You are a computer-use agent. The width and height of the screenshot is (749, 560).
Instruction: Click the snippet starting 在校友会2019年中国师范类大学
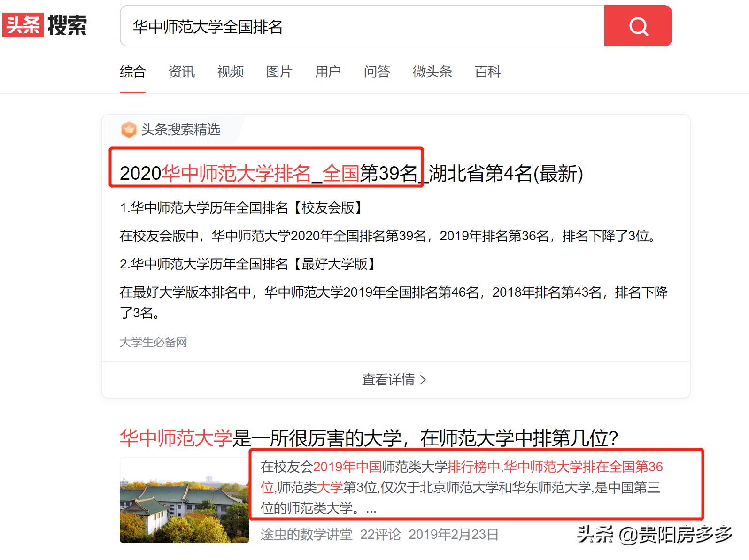(462, 487)
